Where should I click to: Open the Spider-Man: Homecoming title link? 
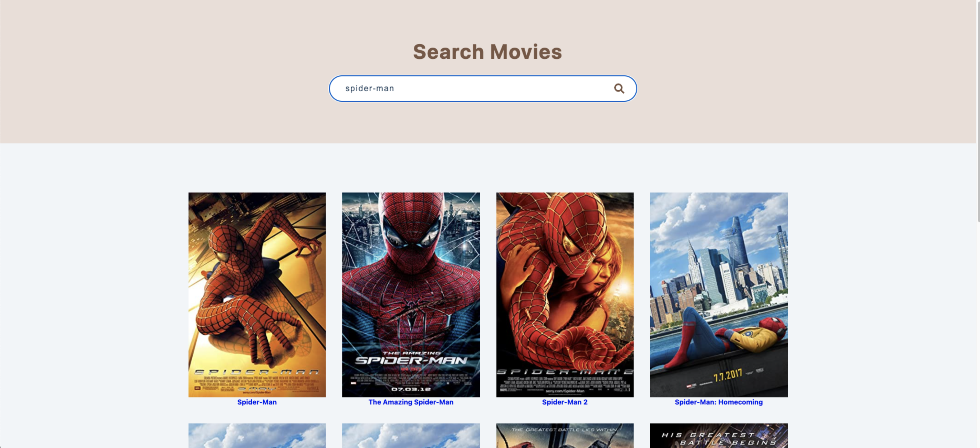click(x=719, y=402)
